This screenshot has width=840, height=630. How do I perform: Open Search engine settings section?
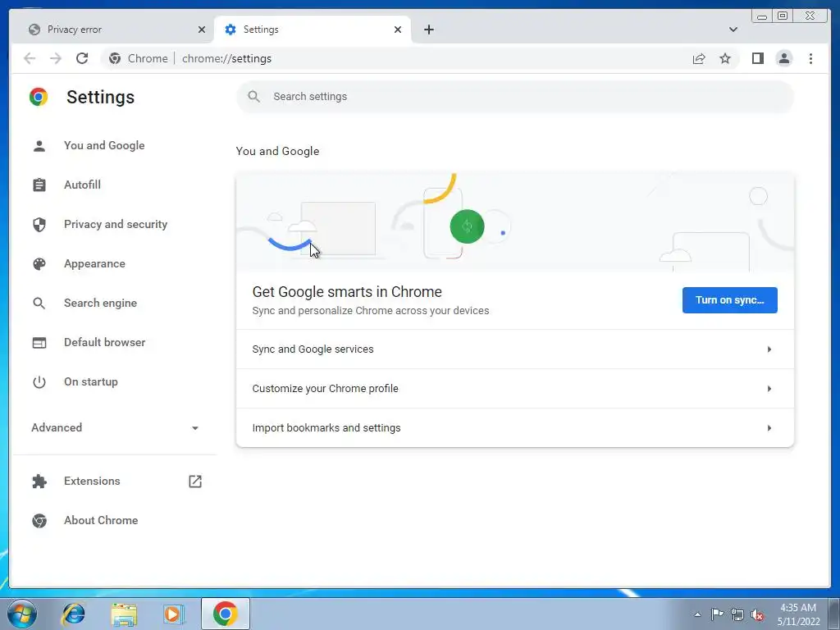tap(100, 304)
